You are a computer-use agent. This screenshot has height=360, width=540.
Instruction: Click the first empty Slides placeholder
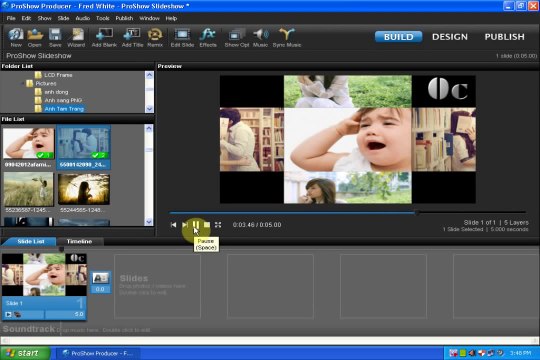coord(157,286)
